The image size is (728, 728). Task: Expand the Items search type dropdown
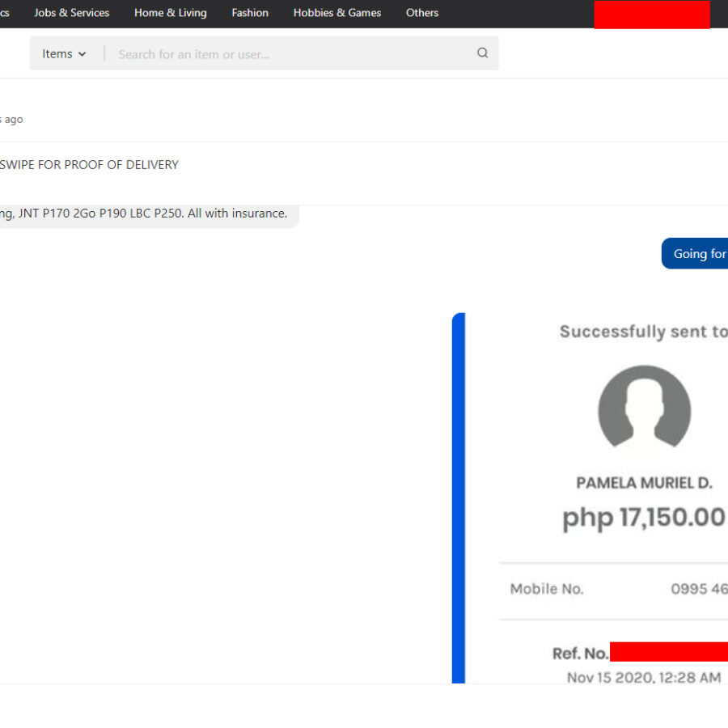point(64,54)
